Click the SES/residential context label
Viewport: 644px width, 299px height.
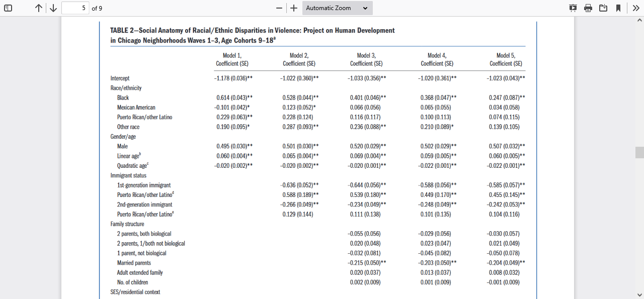point(135,291)
